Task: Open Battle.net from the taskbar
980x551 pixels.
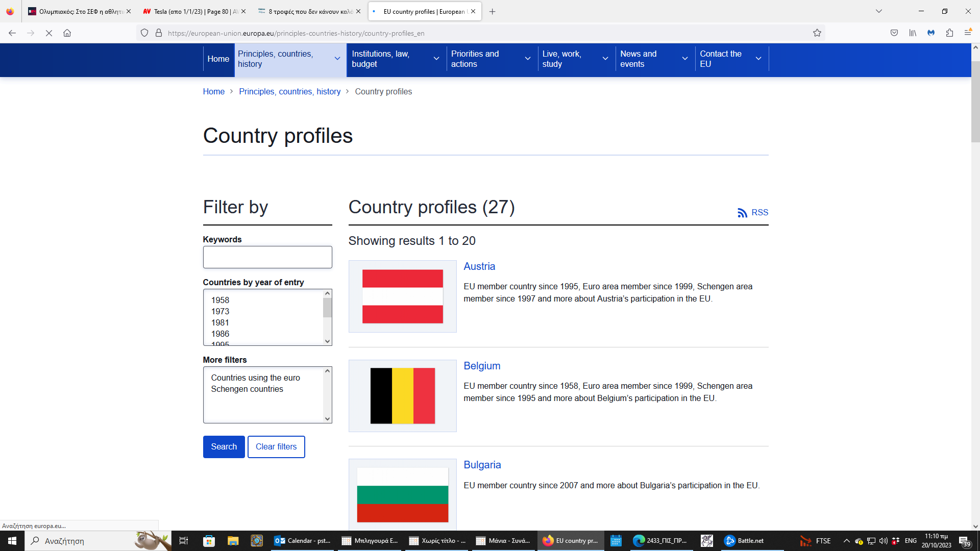Action: pos(744,541)
